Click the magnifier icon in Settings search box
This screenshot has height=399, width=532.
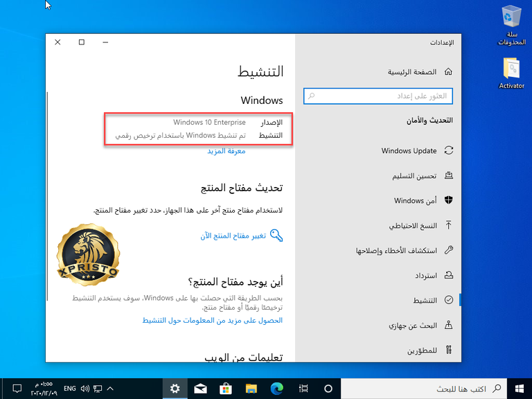click(x=311, y=96)
